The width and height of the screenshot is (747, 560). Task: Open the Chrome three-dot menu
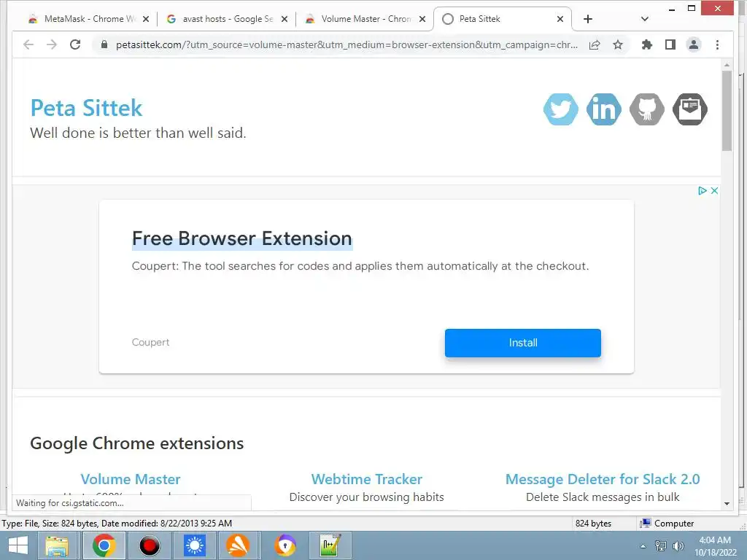tap(717, 44)
